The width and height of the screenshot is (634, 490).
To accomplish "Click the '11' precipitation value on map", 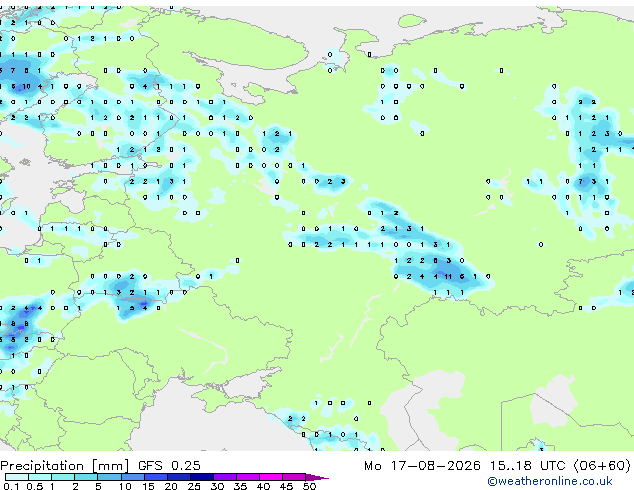I will tap(448, 277).
